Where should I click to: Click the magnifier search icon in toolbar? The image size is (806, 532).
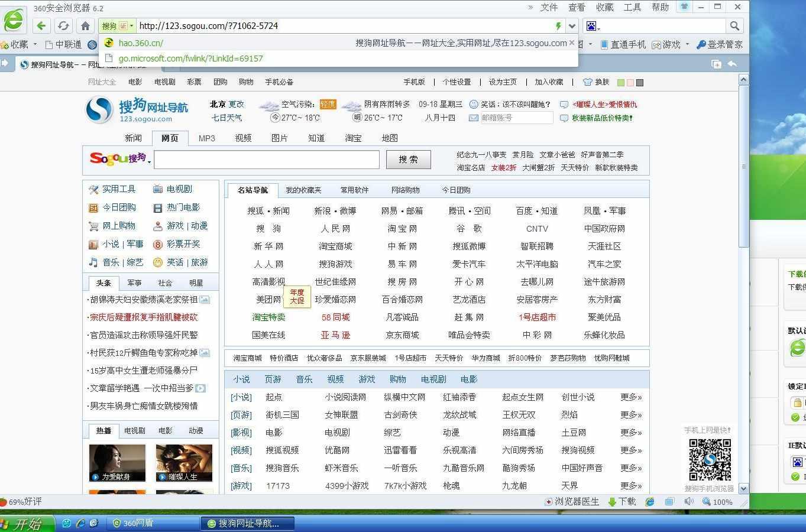734,26
